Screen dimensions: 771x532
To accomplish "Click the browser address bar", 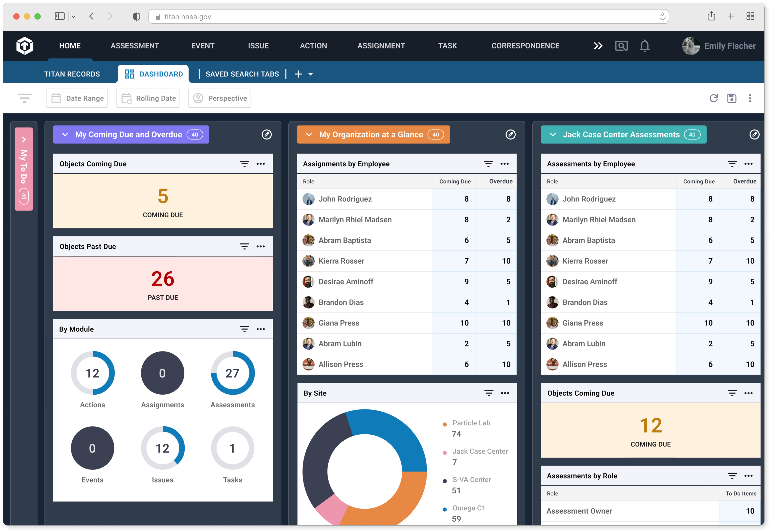I will tap(409, 17).
